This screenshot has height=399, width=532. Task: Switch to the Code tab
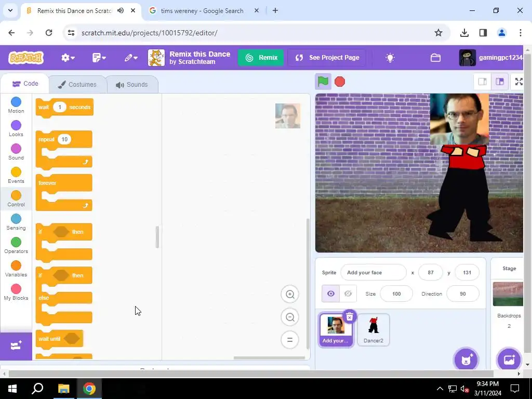pos(25,84)
